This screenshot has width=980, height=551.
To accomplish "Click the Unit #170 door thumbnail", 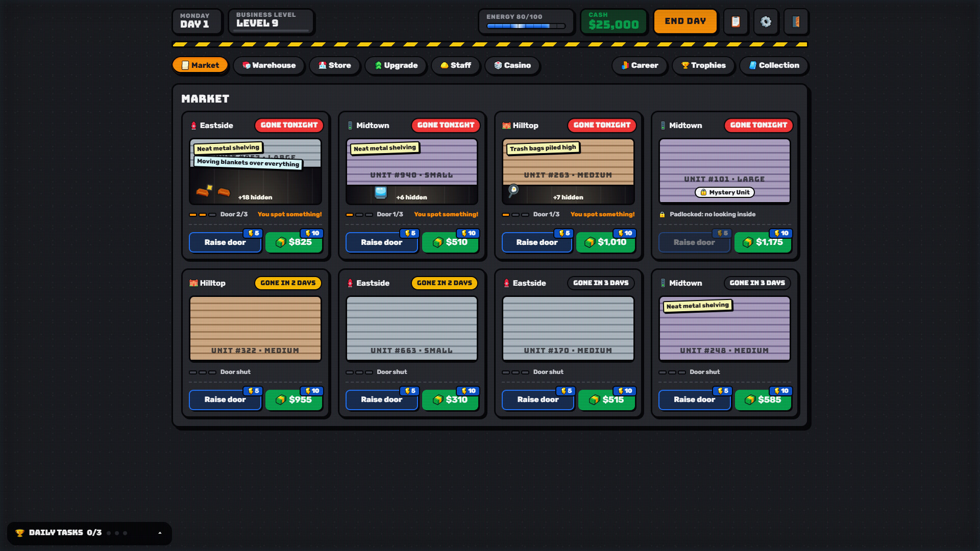I will pos(568,329).
